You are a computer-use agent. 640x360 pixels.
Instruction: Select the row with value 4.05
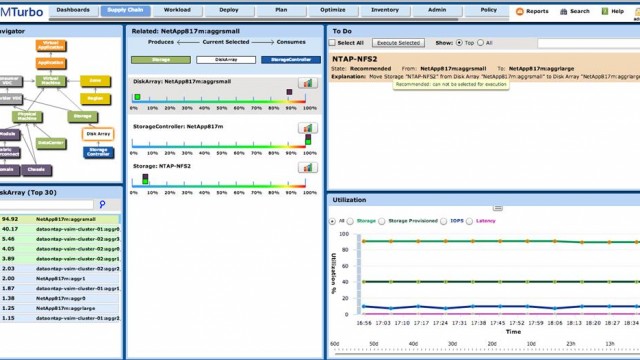[60, 249]
